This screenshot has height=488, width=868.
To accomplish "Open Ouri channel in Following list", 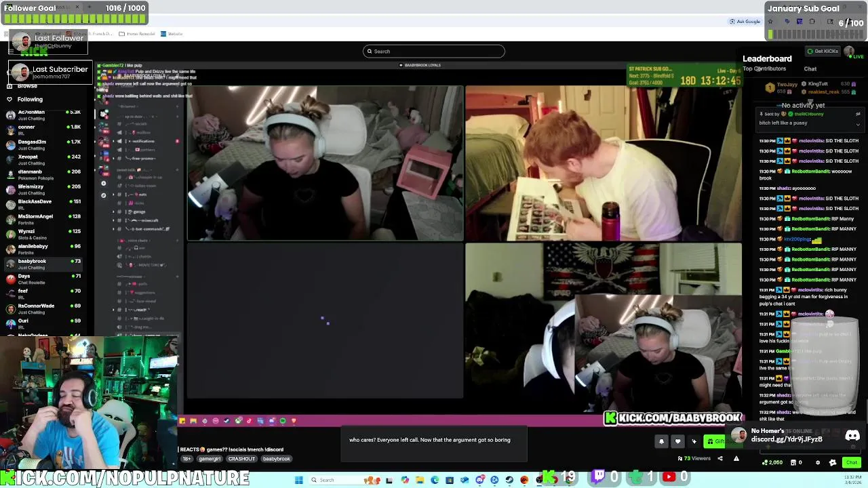I will pos(42,324).
